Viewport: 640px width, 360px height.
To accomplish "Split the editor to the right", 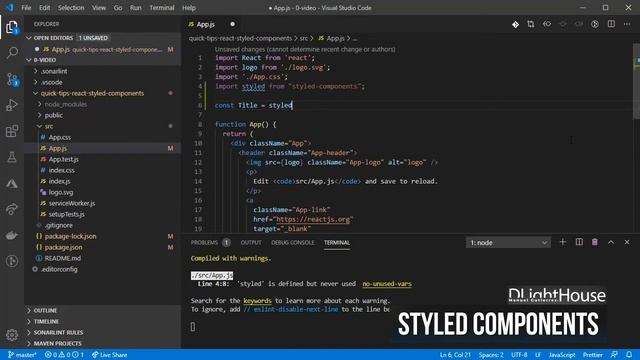I will [x=611, y=24].
